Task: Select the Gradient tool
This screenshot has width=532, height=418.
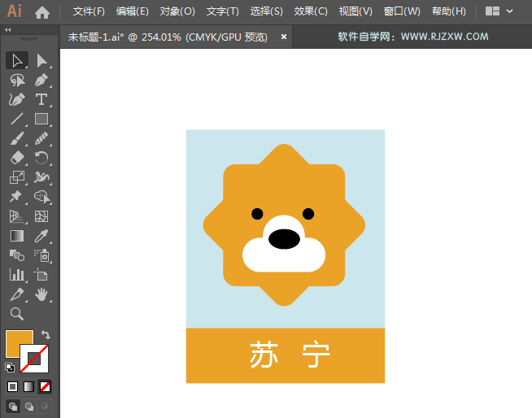Action: pos(16,236)
